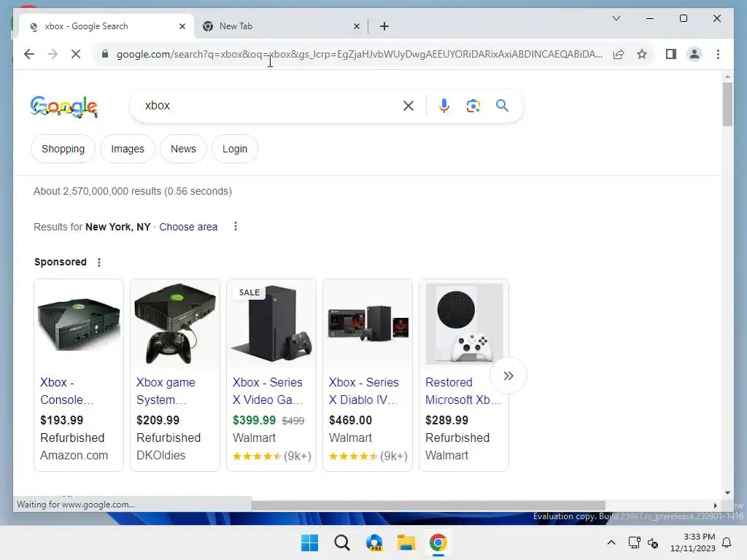
Task: Click the Chrome taskbar icon
Action: (438, 542)
